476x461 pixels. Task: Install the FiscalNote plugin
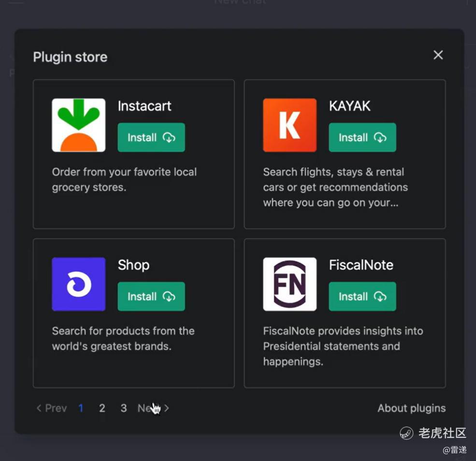362,297
